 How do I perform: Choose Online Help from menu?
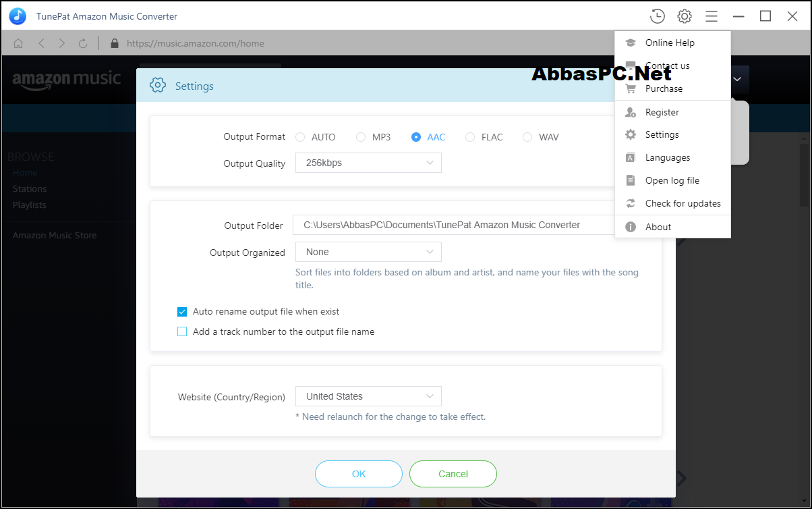[672, 43]
